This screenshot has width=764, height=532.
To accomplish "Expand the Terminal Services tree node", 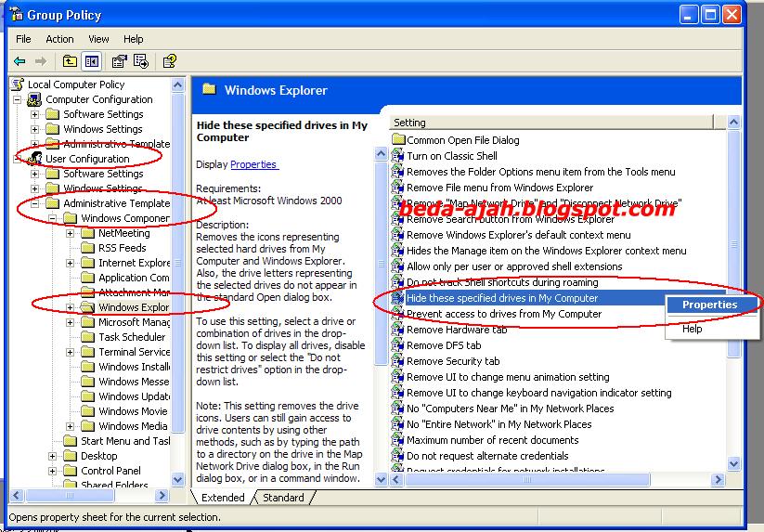I will pos(71,352).
